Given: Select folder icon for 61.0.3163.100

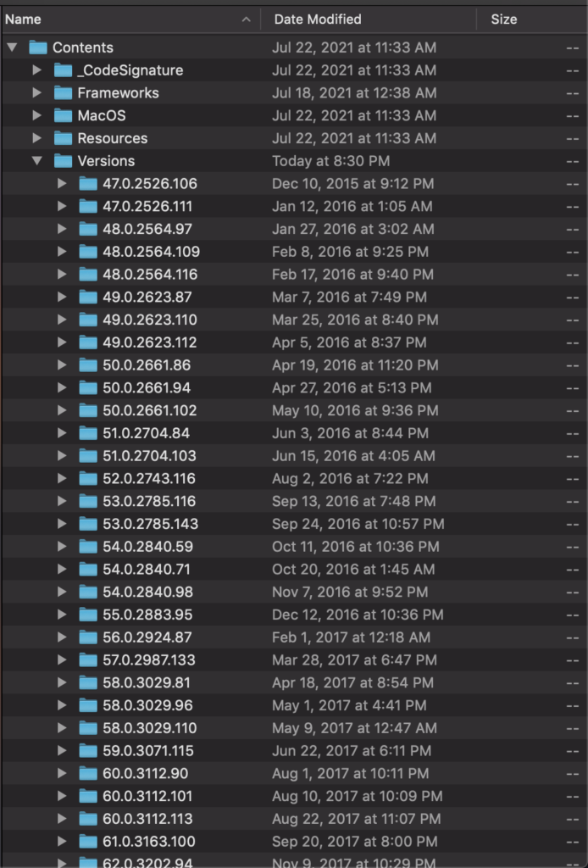Looking at the screenshot, I should (x=88, y=842).
